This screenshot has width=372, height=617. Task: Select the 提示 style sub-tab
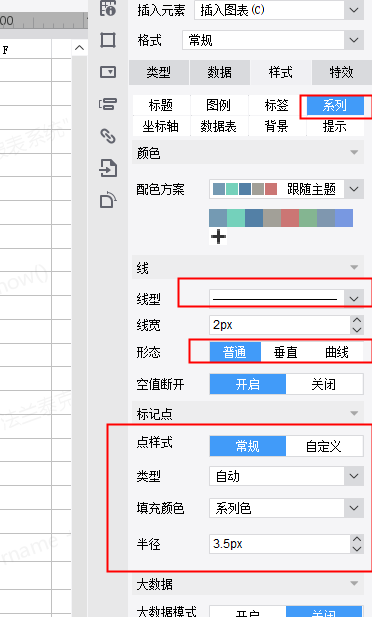(x=335, y=126)
